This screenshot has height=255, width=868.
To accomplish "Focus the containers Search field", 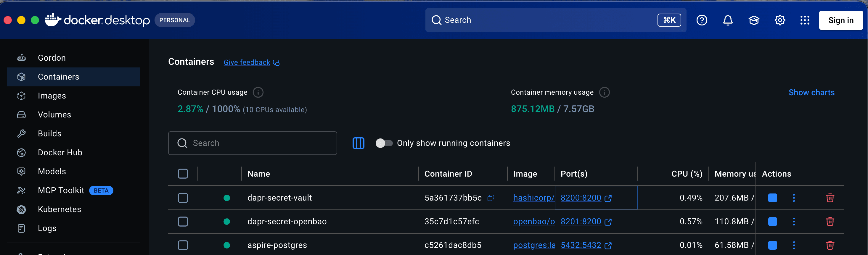I will coord(253,143).
